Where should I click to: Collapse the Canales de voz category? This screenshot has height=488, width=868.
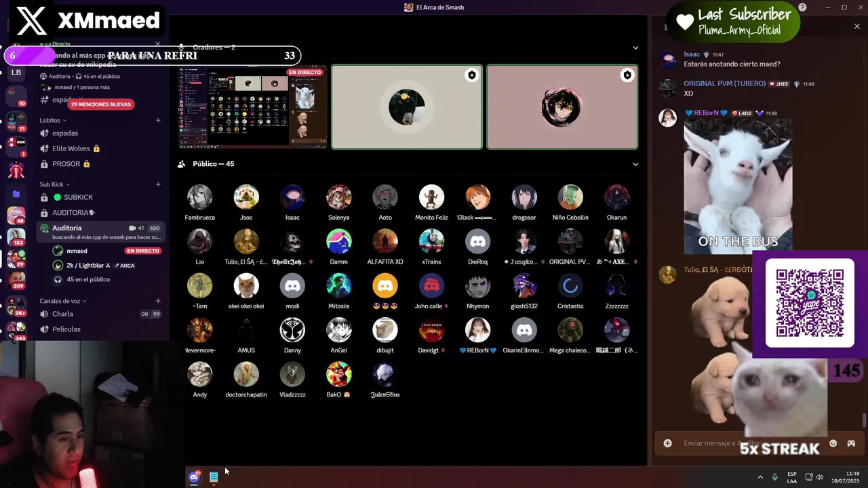(x=63, y=301)
